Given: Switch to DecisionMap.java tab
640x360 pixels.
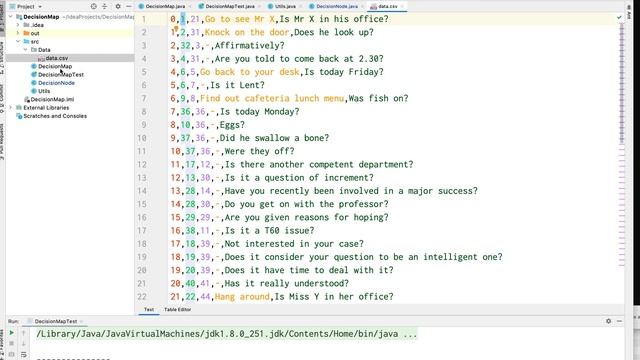Looking at the screenshot, I should (x=165, y=7).
